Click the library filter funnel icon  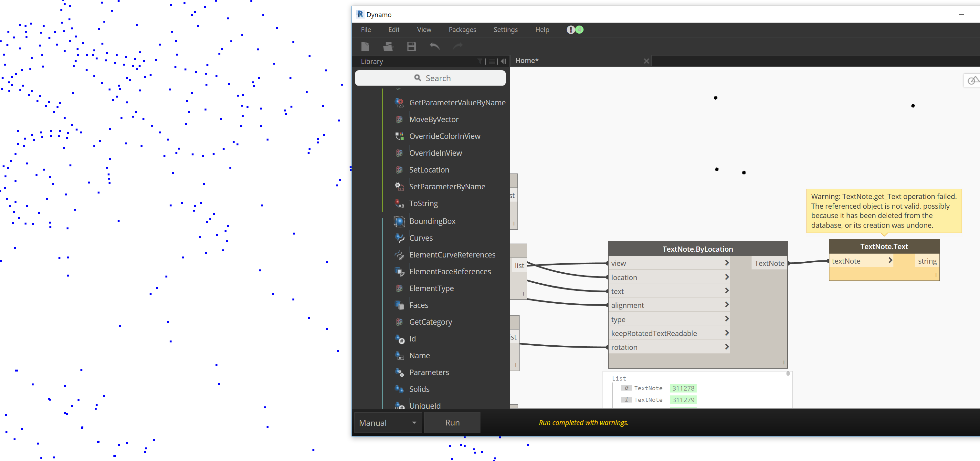pyautogui.click(x=480, y=61)
